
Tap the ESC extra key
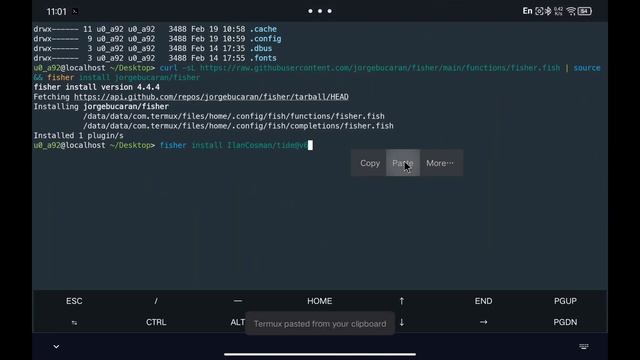tap(74, 301)
